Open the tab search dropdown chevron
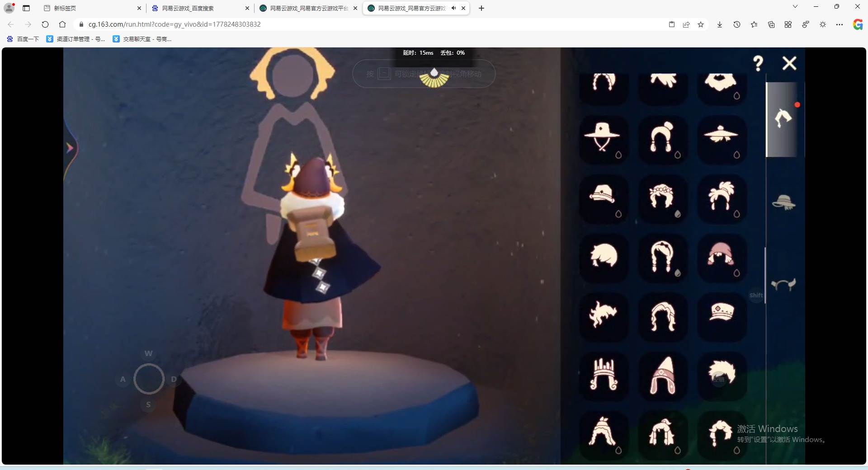Image resolution: width=868 pixels, height=470 pixels. (x=795, y=7)
